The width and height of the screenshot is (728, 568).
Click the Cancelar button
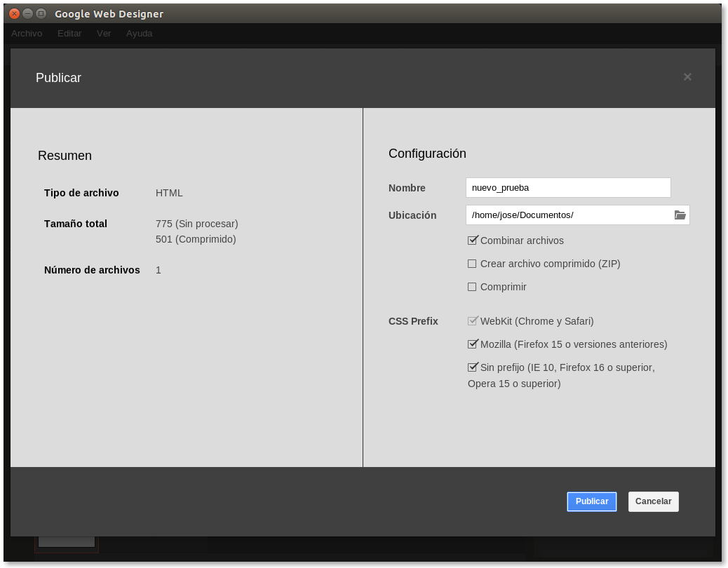[653, 501]
